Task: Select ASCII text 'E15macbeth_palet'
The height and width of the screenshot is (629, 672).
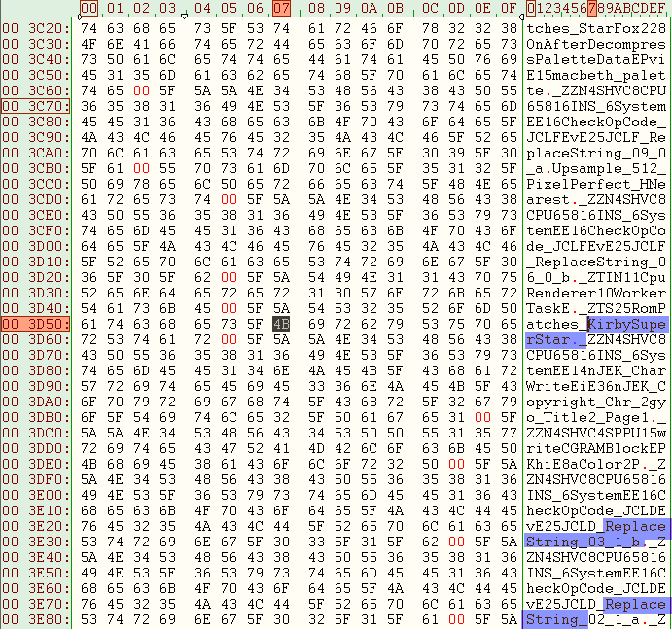Action: click(x=596, y=76)
